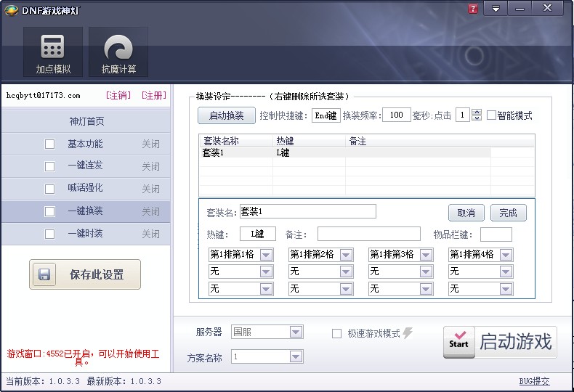The image size is (574, 392).
Task: Expand the 服务器 dropdown showing 国服
Action: tap(295, 332)
